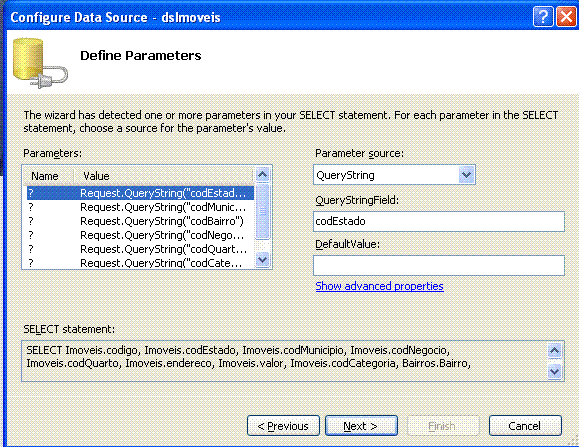Click the QueryStringField input box

(439, 221)
